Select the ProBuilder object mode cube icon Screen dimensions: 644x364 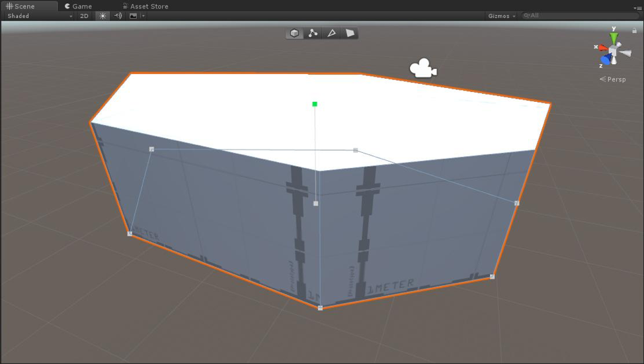click(x=294, y=33)
